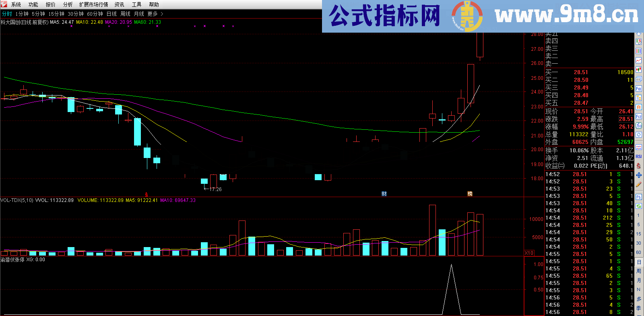Select the four-arrow move tool
644x316 pixels.
tap(639, 175)
